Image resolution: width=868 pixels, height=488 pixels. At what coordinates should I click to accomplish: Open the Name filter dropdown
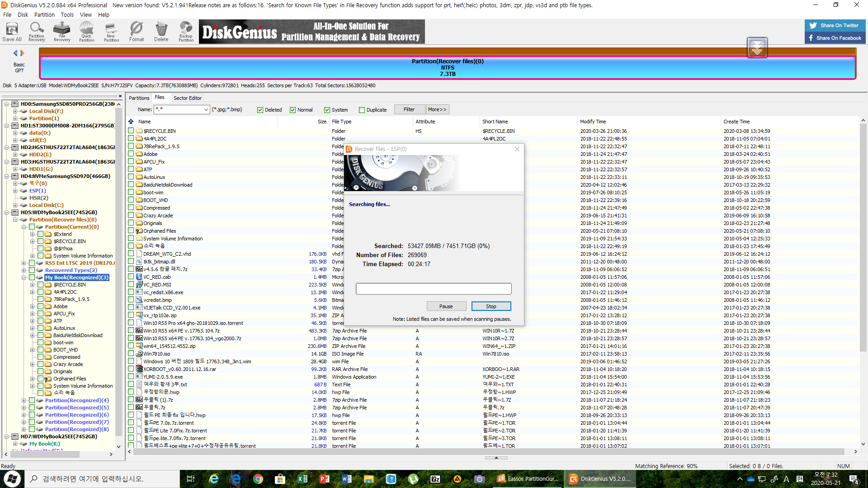(x=206, y=109)
